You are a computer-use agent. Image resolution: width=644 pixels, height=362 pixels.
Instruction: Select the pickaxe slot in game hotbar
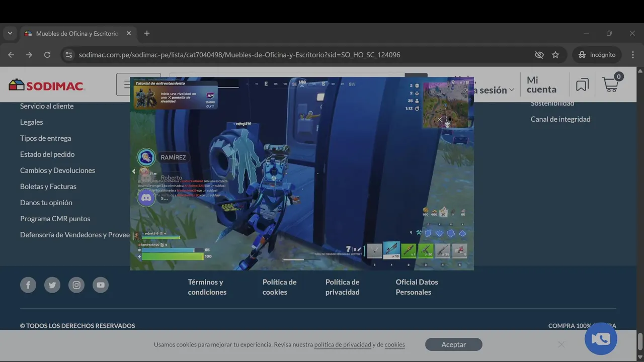click(374, 250)
